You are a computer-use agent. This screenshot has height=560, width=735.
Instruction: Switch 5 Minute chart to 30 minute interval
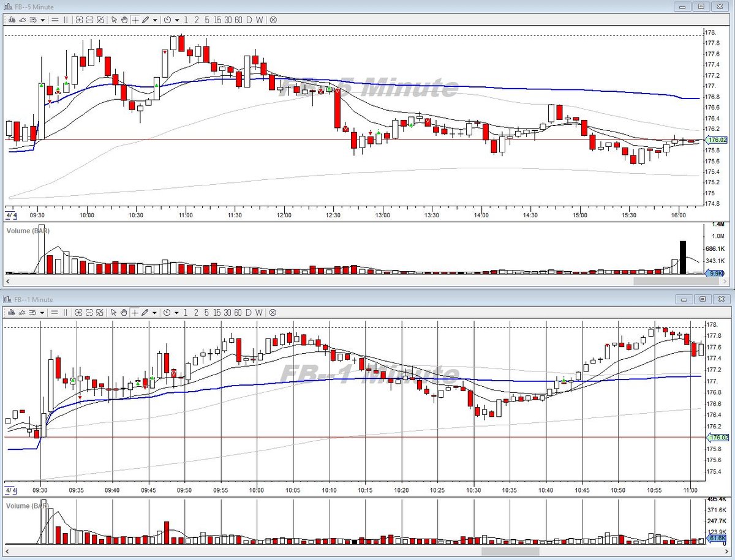point(228,20)
